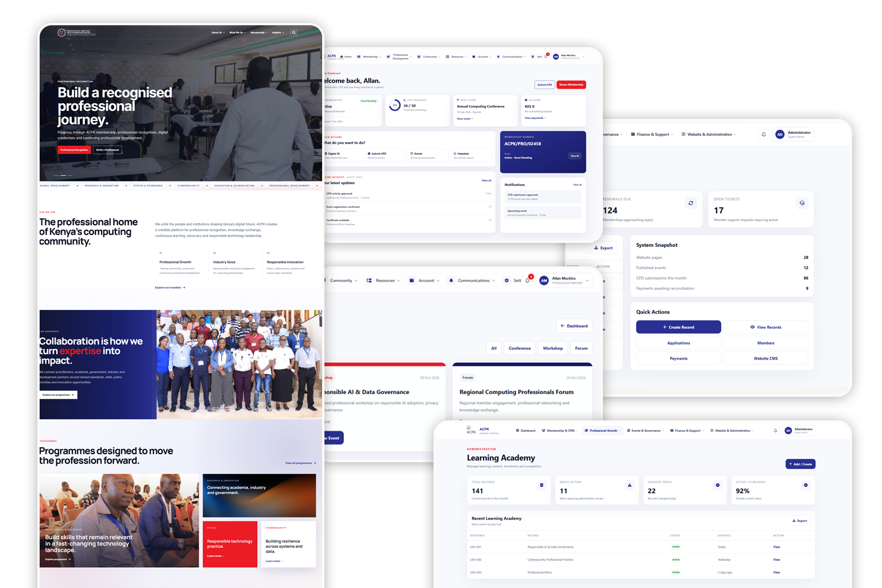Open bell with red badge on events page
The width and height of the screenshot is (882, 588).
click(528, 280)
